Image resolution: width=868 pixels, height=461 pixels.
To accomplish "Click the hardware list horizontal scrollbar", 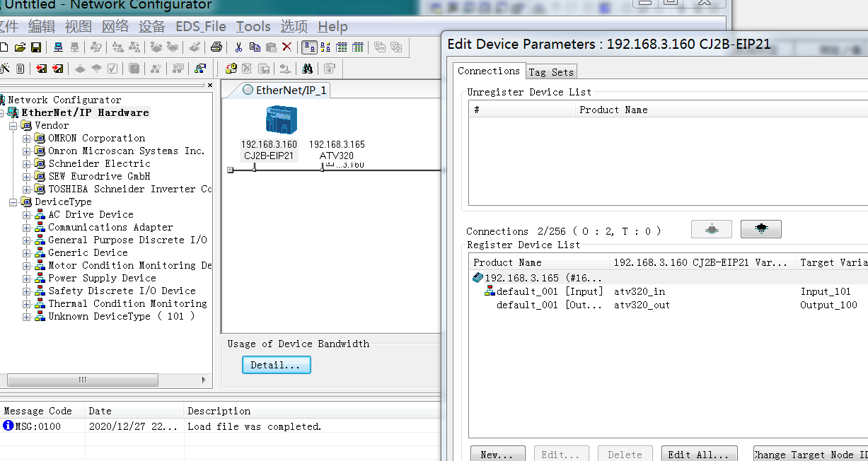I will point(106,380).
